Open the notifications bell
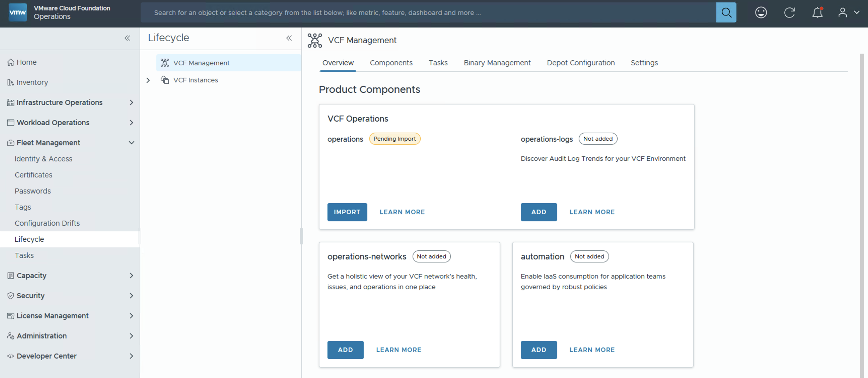 [x=817, y=12]
